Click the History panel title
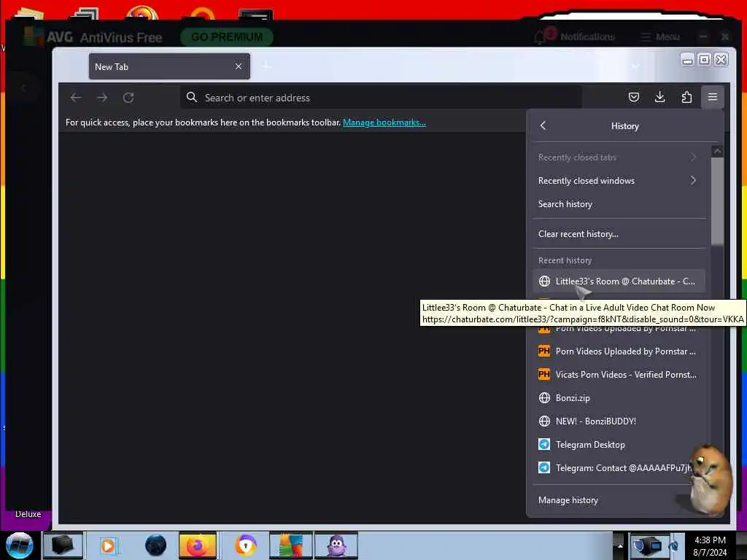This screenshot has width=747, height=560. [624, 126]
